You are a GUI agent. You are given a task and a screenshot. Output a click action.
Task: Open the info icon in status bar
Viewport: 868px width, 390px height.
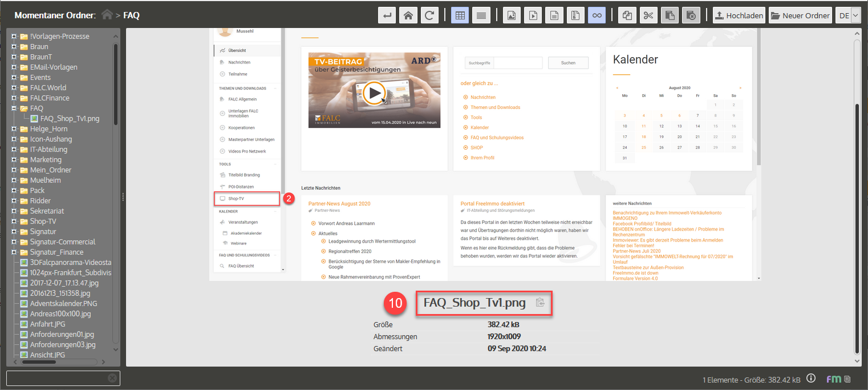click(x=811, y=379)
